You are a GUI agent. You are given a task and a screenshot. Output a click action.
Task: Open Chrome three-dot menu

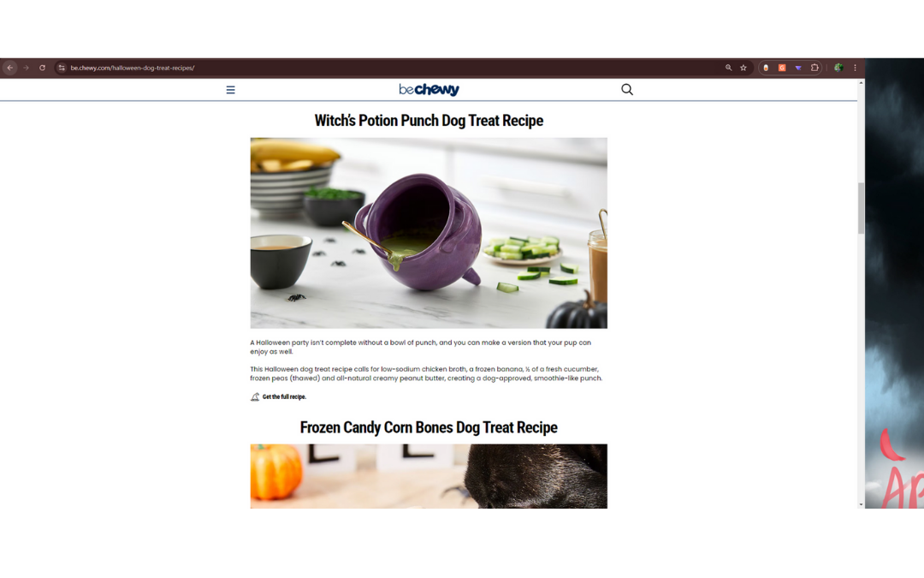click(x=855, y=68)
